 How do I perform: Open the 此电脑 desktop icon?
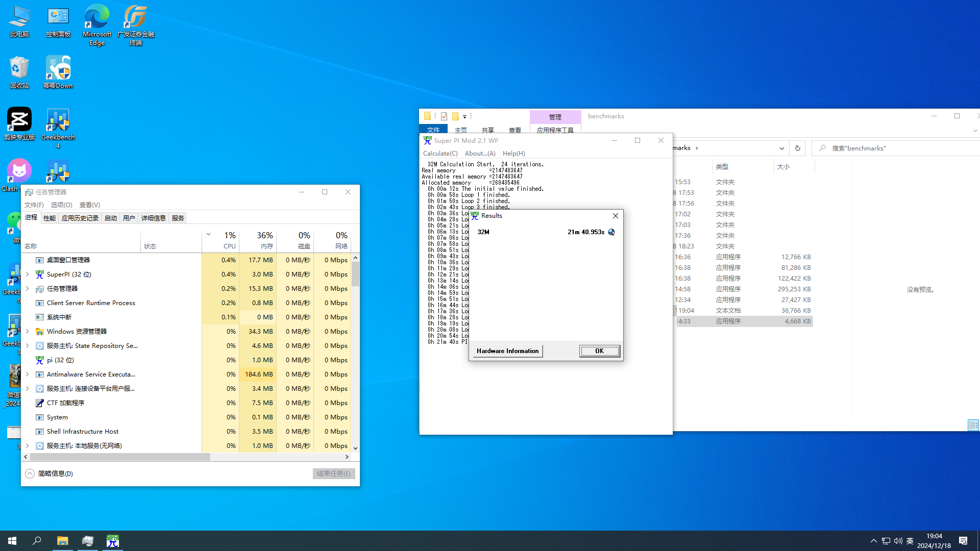click(19, 21)
